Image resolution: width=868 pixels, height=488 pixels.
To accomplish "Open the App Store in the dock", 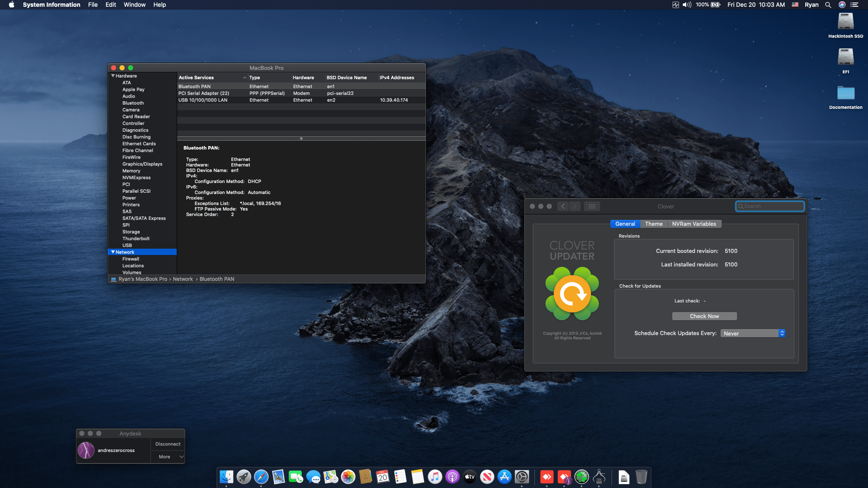I will (x=504, y=477).
